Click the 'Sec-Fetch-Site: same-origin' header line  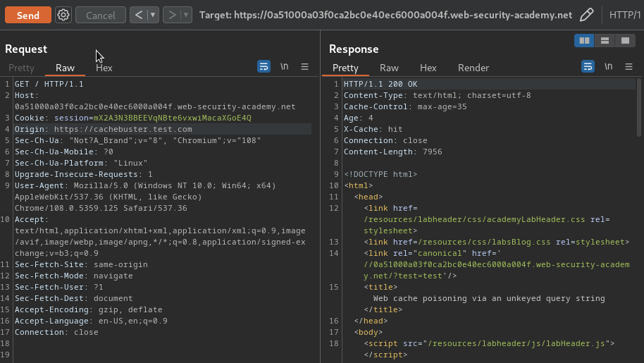tap(81, 264)
